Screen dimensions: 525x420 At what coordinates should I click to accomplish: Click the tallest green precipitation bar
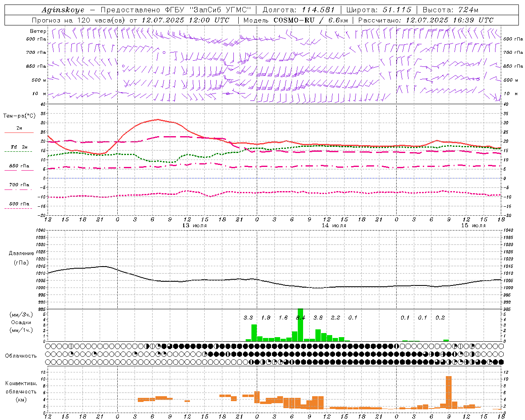pos(301,325)
